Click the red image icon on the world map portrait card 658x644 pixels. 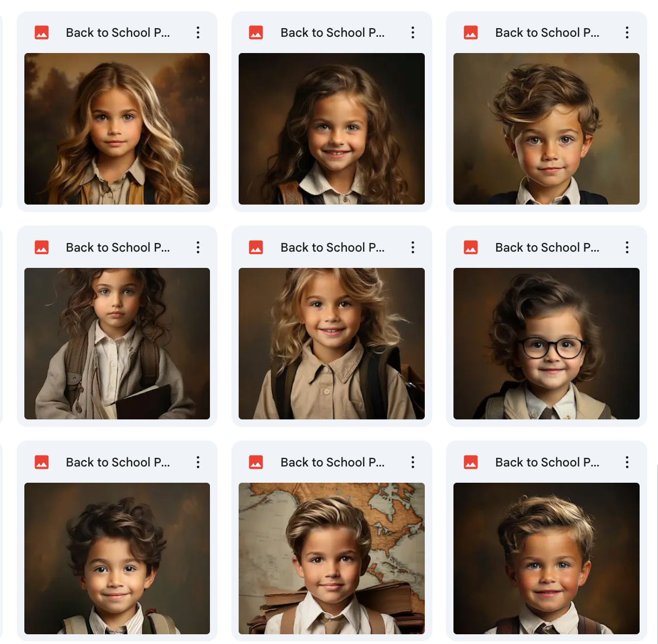256,462
